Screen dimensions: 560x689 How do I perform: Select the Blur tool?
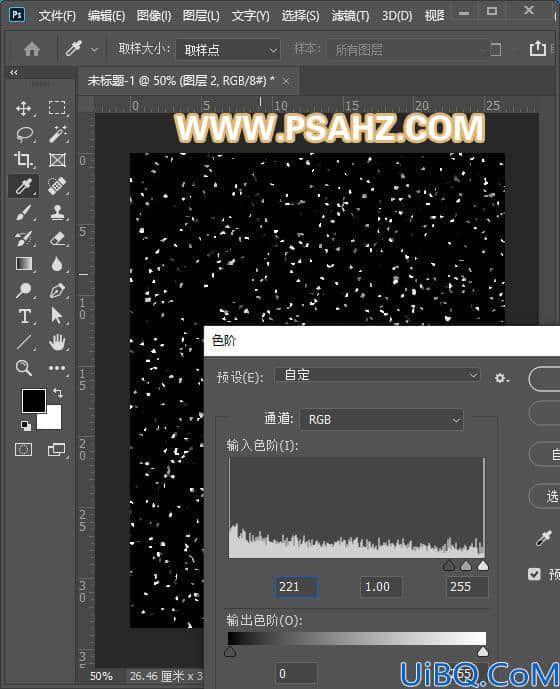coord(57,264)
